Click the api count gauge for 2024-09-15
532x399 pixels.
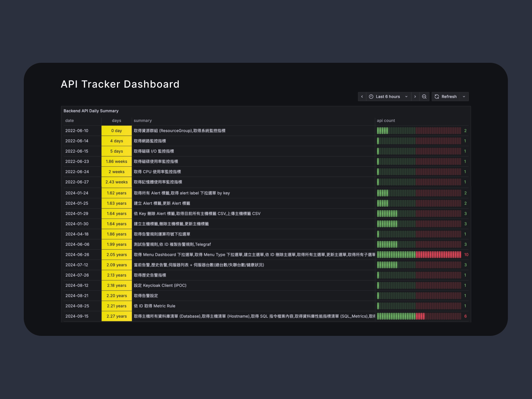point(419,316)
